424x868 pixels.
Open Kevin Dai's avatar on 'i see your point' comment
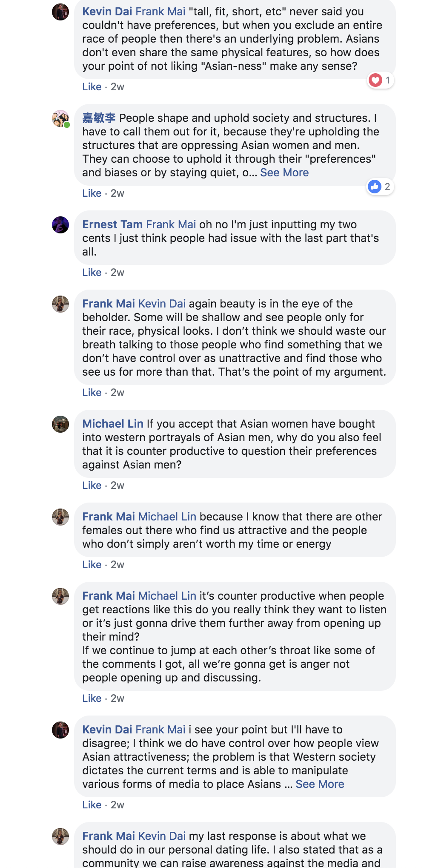pos(60,730)
